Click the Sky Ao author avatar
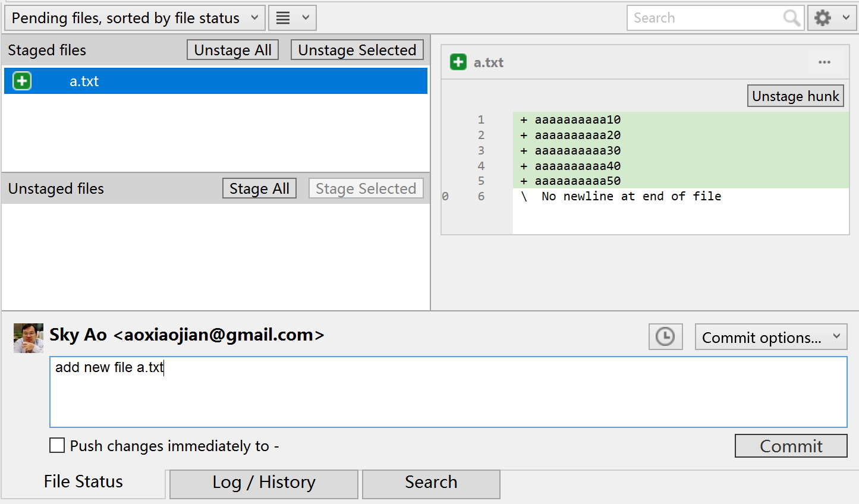The height and width of the screenshot is (504, 859). 29,338
